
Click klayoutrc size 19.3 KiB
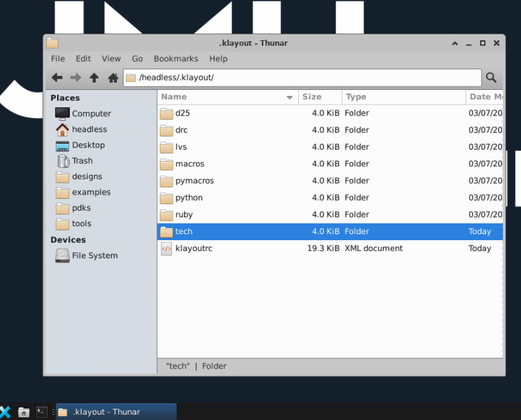tap(323, 248)
